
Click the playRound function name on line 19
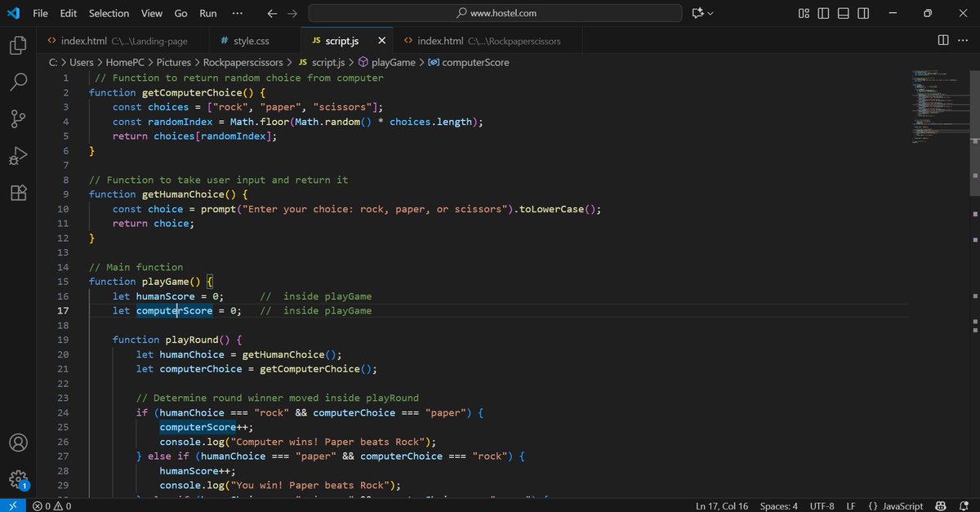click(x=192, y=340)
